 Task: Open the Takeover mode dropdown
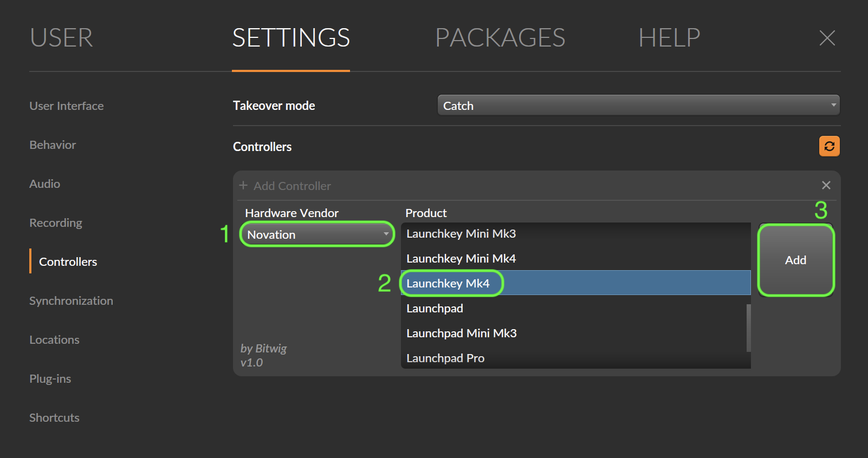pyautogui.click(x=638, y=106)
